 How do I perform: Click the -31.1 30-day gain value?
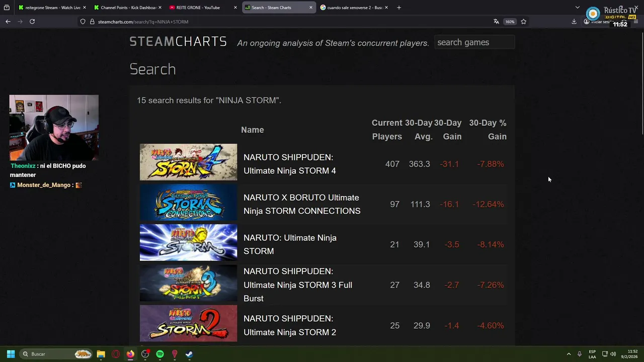pos(449,164)
